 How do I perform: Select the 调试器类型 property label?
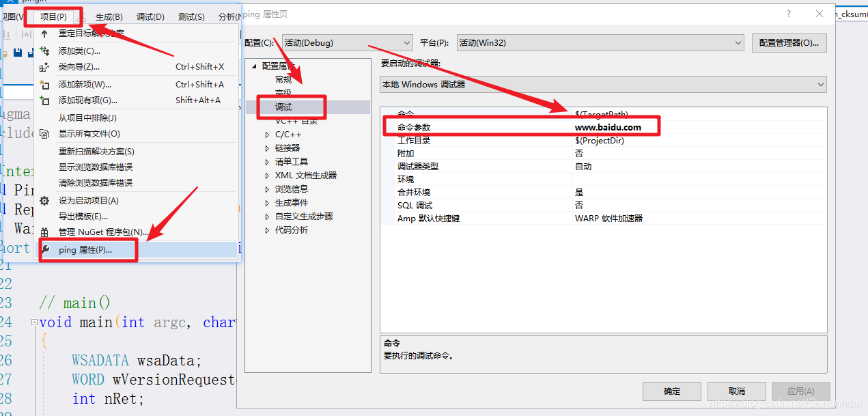pyautogui.click(x=418, y=166)
